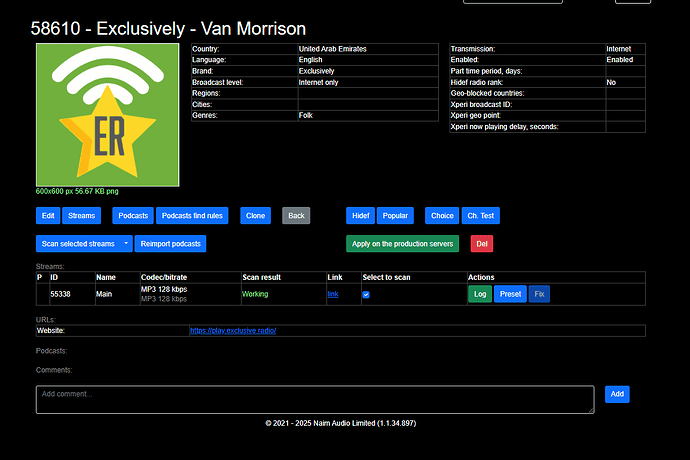Open the Podcasts button
690x460 pixels.
coord(133,216)
